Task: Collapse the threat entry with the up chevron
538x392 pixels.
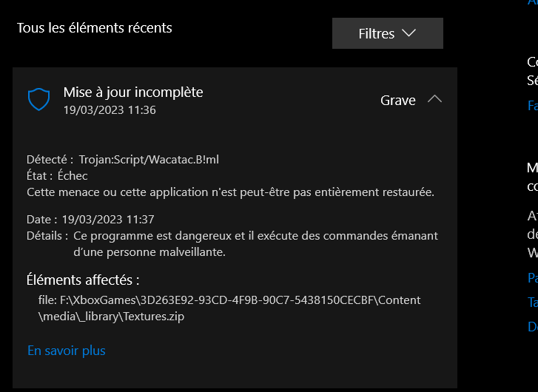Action: tap(434, 99)
